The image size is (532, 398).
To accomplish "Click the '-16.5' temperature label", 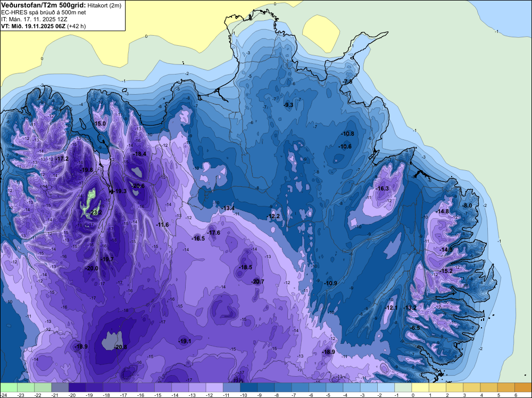I will (x=198, y=238).
